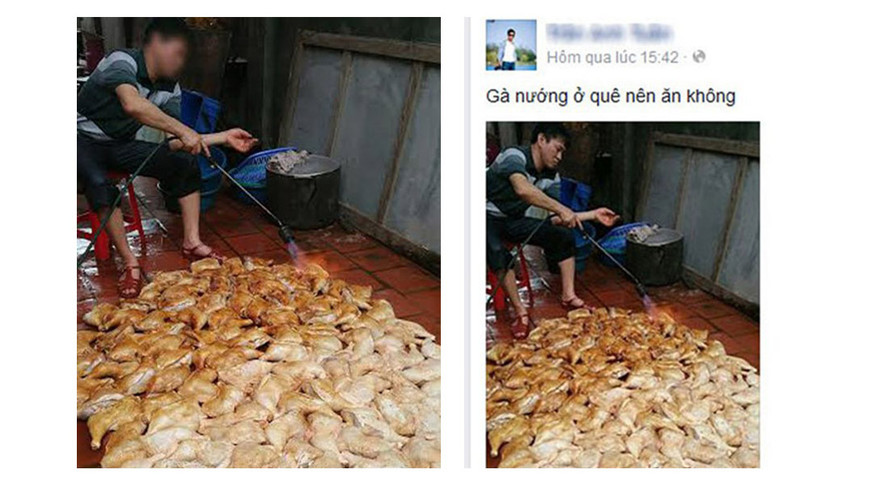
Task: Click the blurred face in the left photo
Action: click(166, 51)
